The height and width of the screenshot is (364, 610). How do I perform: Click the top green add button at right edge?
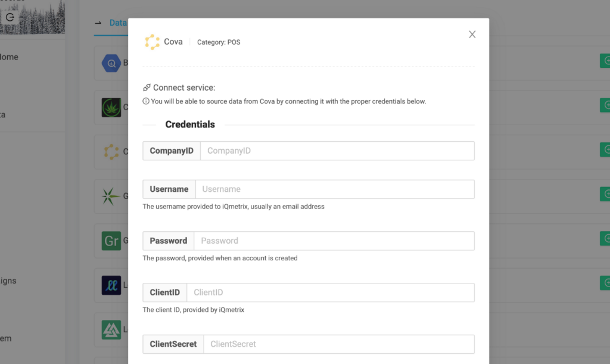click(x=605, y=61)
